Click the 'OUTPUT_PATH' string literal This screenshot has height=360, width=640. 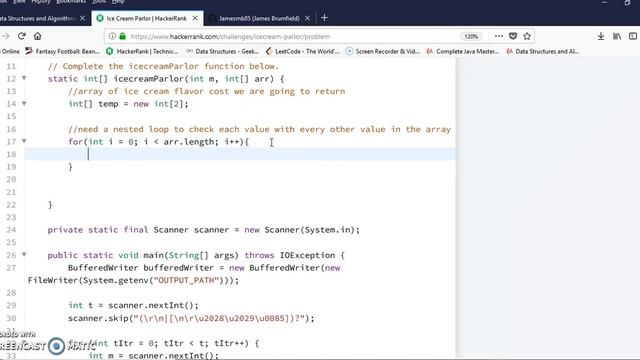(188, 280)
